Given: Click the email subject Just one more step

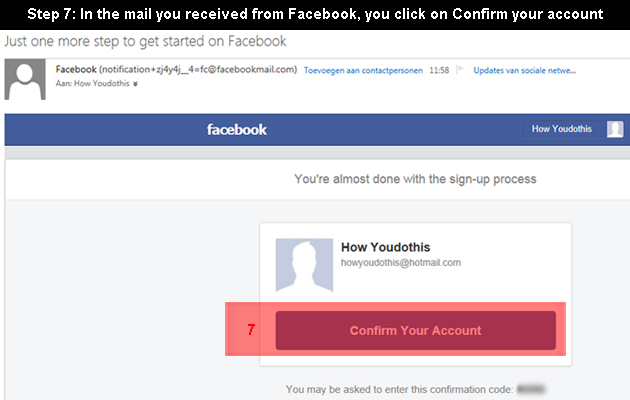Looking at the screenshot, I should [145, 41].
